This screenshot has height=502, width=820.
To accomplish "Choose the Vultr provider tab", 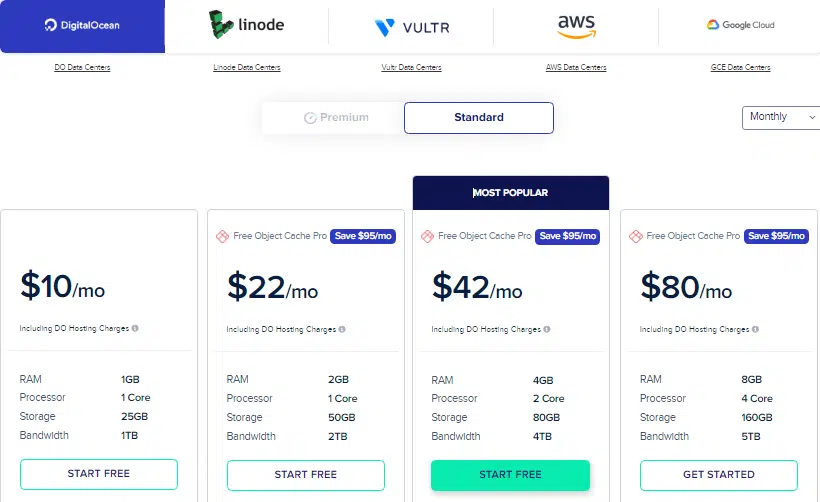I will pos(412,26).
